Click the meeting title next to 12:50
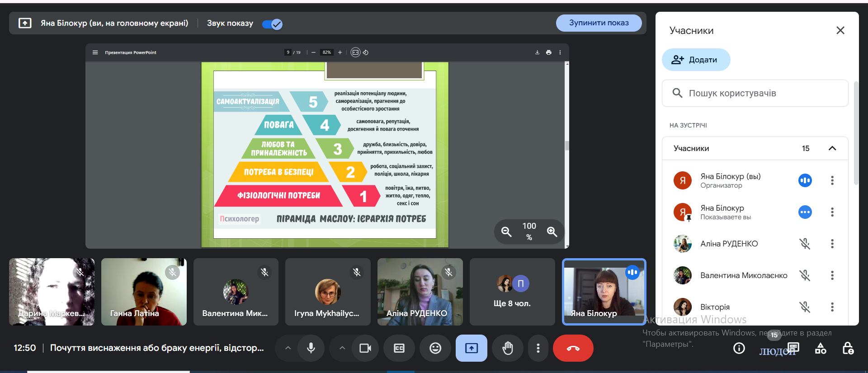Image resolution: width=868 pixels, height=373 pixels. pos(157,348)
